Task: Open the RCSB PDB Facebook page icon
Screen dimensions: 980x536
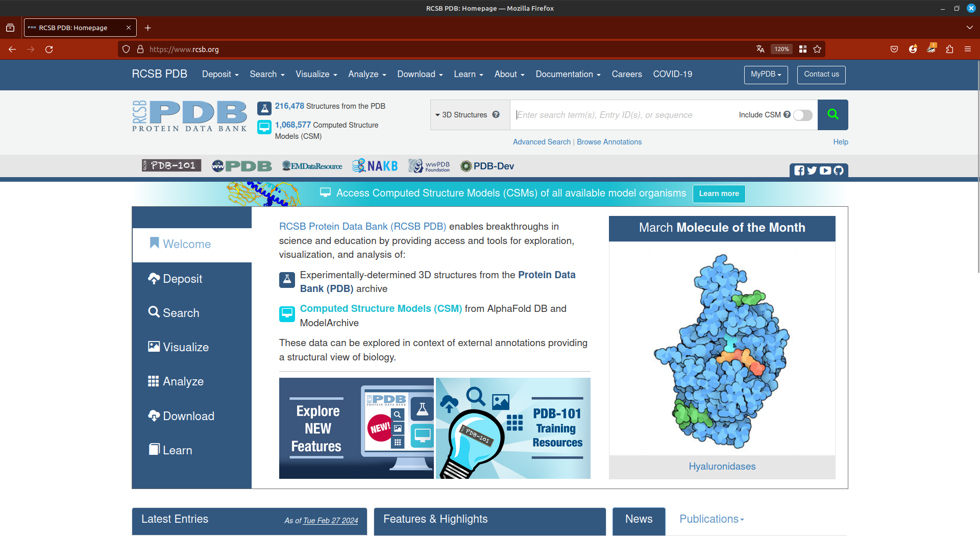Action: click(x=799, y=170)
